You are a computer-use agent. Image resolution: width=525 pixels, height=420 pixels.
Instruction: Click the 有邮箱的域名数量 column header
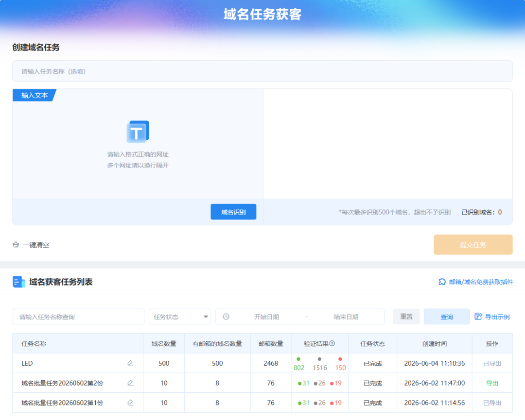click(x=217, y=343)
